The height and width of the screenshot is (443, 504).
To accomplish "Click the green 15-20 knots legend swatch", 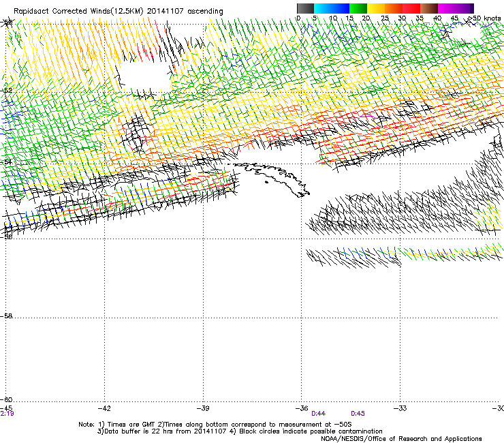I will click(x=358, y=8).
